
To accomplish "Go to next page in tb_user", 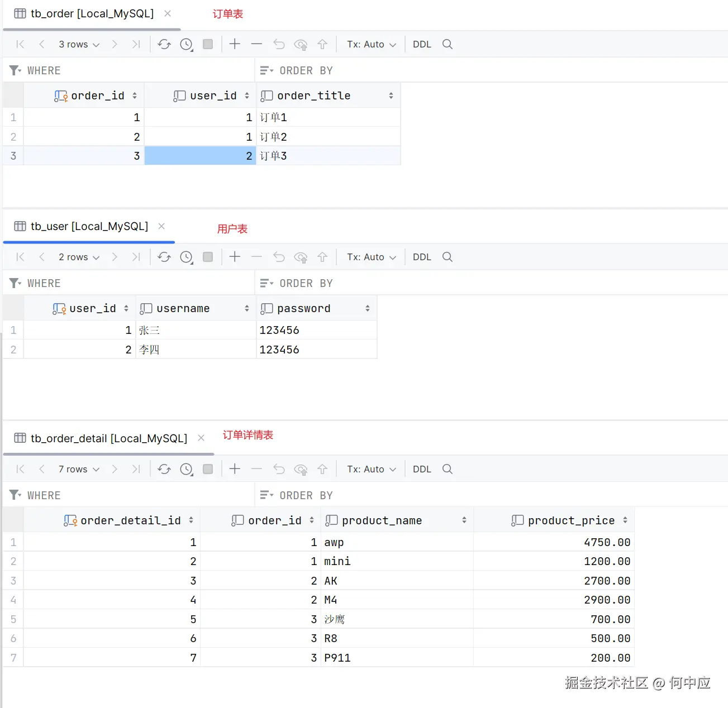I will pyautogui.click(x=115, y=257).
